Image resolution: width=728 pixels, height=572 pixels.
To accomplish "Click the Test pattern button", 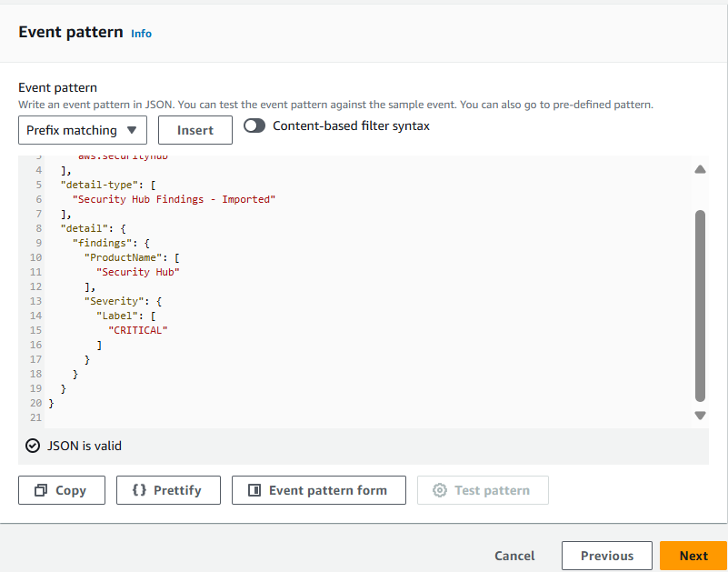I will click(483, 490).
